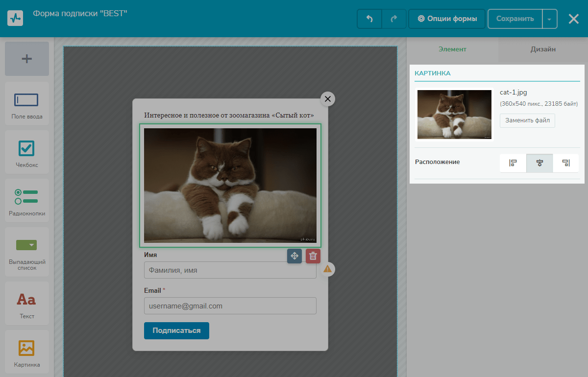Click the Заменить файл button

coord(527,120)
